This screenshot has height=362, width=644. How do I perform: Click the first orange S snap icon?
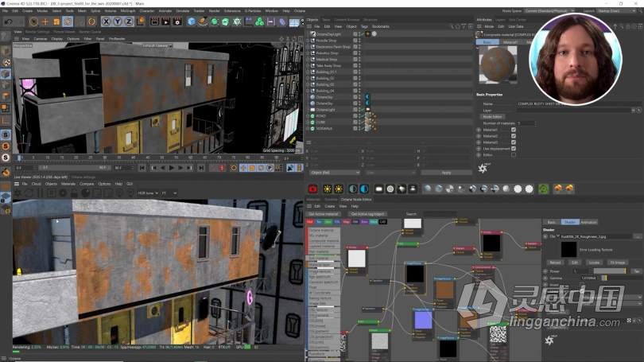click(x=6, y=146)
